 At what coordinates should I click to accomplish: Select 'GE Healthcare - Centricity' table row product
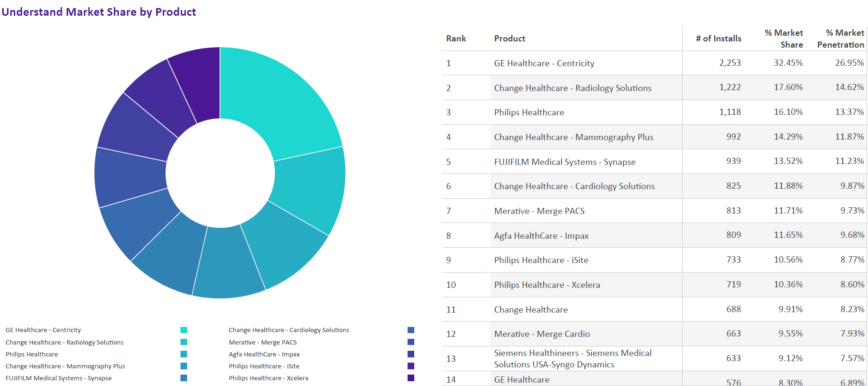tap(544, 63)
